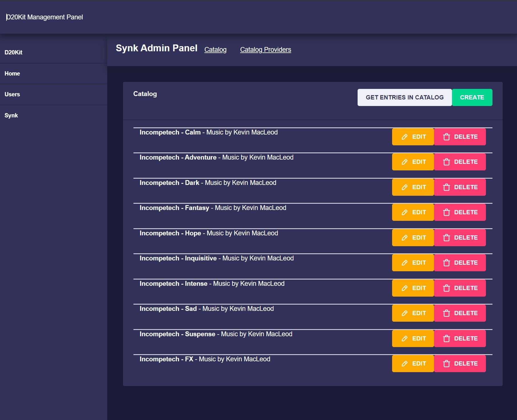Click D20Kit Management Panel title
Screen dimensions: 517x420
(x=44, y=17)
